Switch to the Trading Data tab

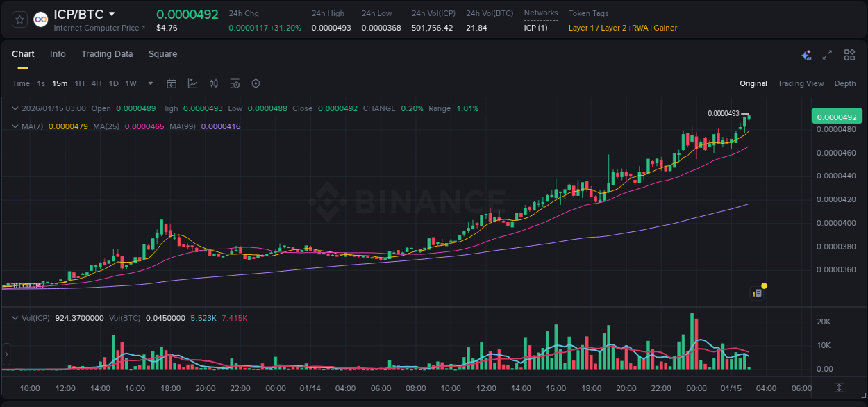(107, 54)
